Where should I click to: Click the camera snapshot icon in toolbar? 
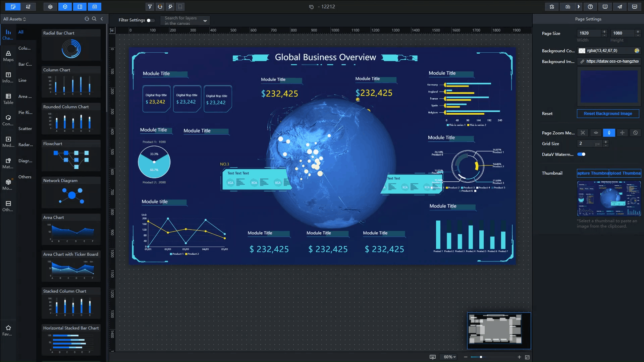(x=568, y=7)
